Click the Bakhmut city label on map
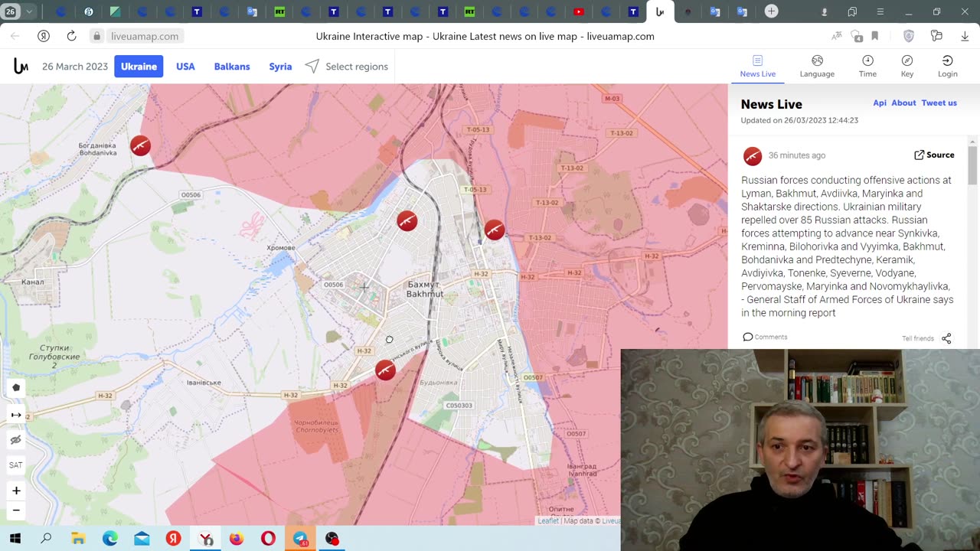 [425, 289]
